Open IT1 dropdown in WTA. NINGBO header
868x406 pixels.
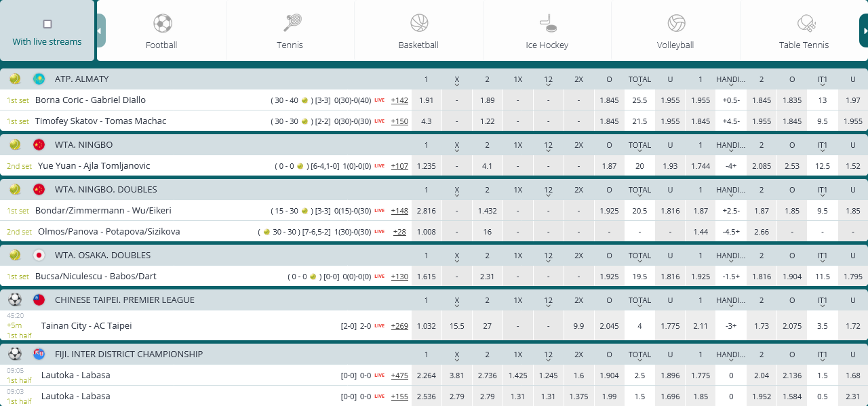823,146
